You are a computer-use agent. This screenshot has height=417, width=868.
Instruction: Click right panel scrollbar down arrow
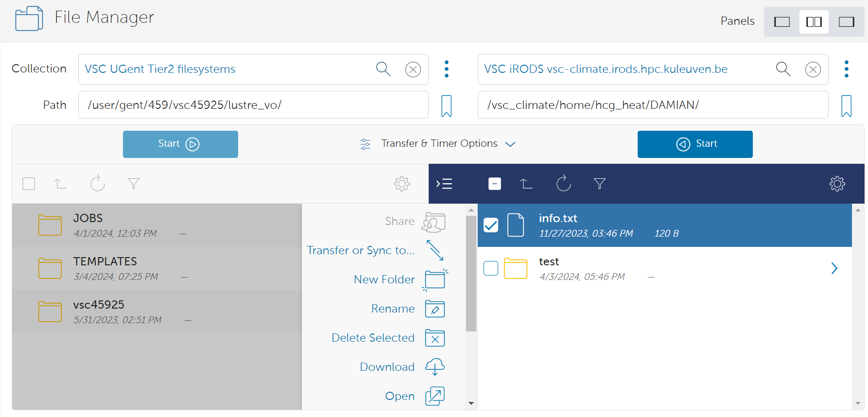coord(858,403)
